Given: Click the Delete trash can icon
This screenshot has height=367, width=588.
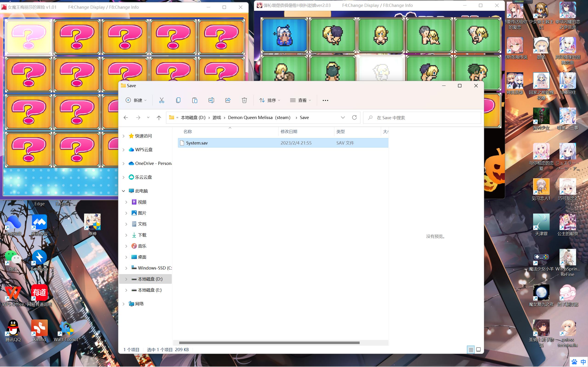Looking at the screenshot, I should coord(244,100).
